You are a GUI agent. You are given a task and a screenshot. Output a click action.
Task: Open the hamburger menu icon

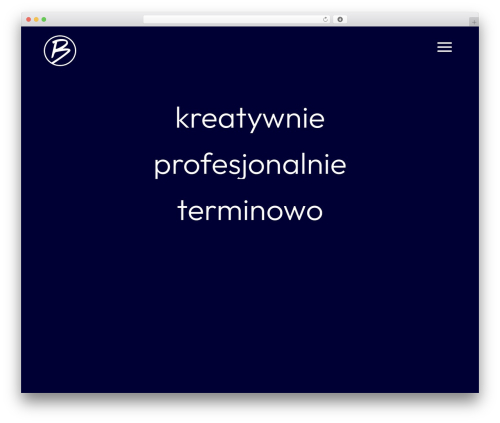coord(444,47)
